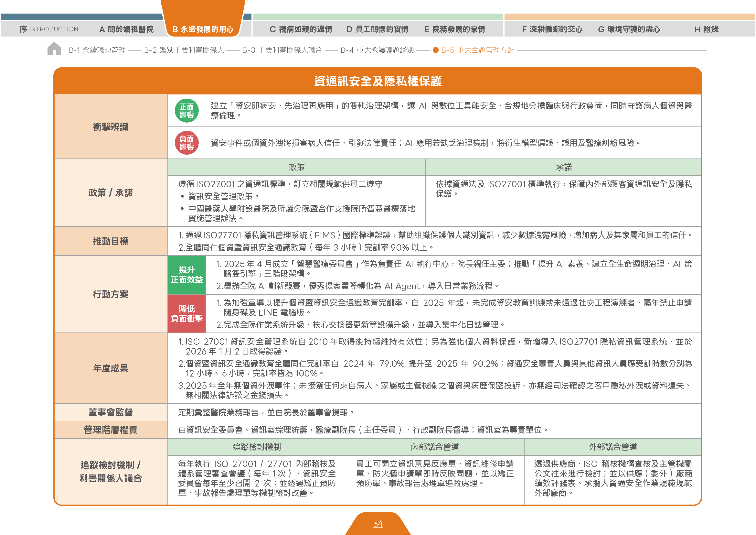
Task: Open the C 視病如親的溫情 tab
Action: (301, 29)
